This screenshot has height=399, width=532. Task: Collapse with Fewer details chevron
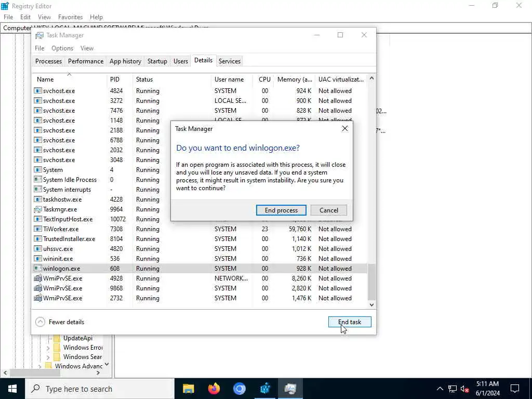(40, 322)
